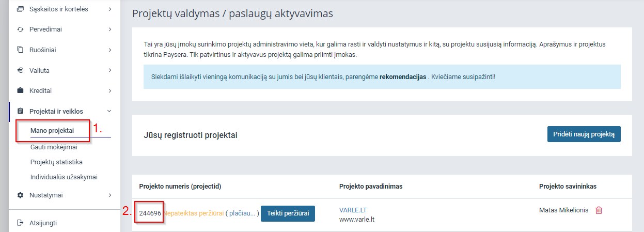Click the Projektai ir veiklos clipboard icon
This screenshot has width=644, height=232.
coord(21,111)
